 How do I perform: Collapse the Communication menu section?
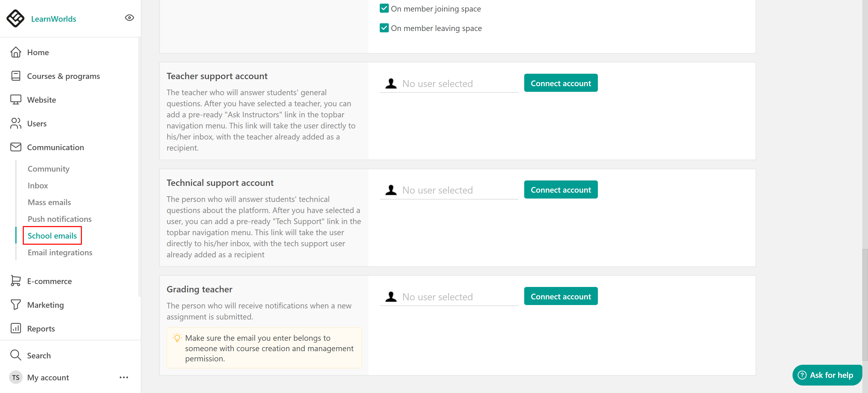click(x=55, y=147)
